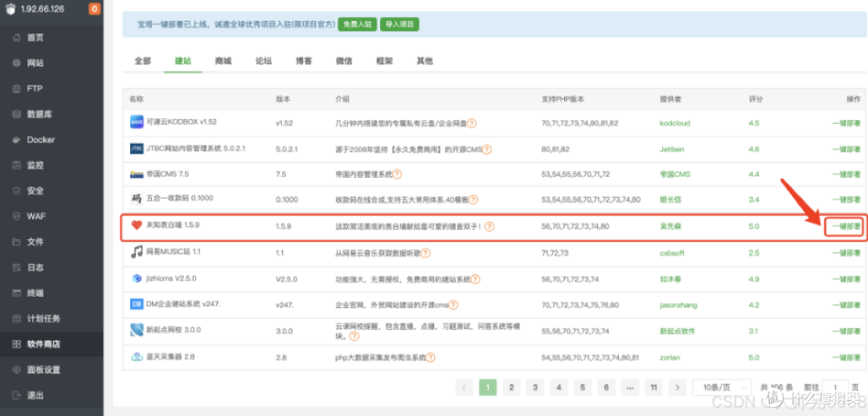Viewport: 868px width, 416px height.
Task: Click the pagination ellipsis button
Action: [630, 387]
